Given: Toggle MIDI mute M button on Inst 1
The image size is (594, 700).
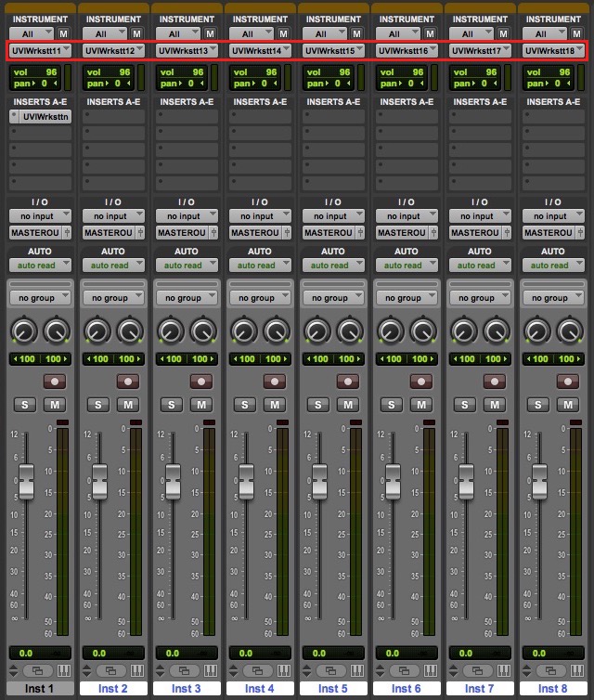Looking at the screenshot, I should pyautogui.click(x=64, y=34).
